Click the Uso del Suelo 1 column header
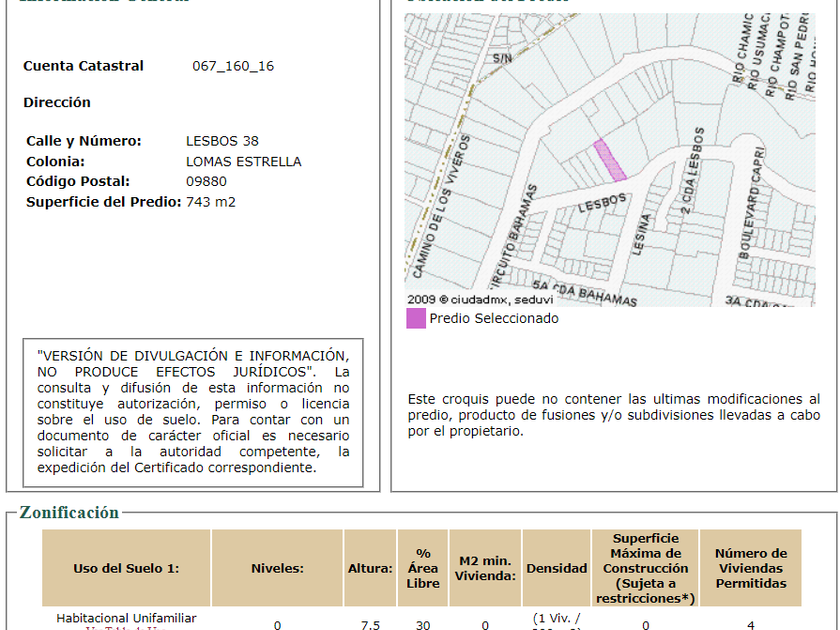The width and height of the screenshot is (840, 630). pyautogui.click(x=126, y=568)
